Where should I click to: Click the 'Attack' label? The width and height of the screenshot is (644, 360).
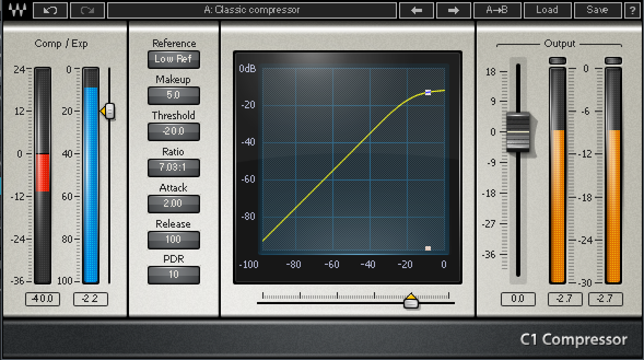[x=173, y=188]
